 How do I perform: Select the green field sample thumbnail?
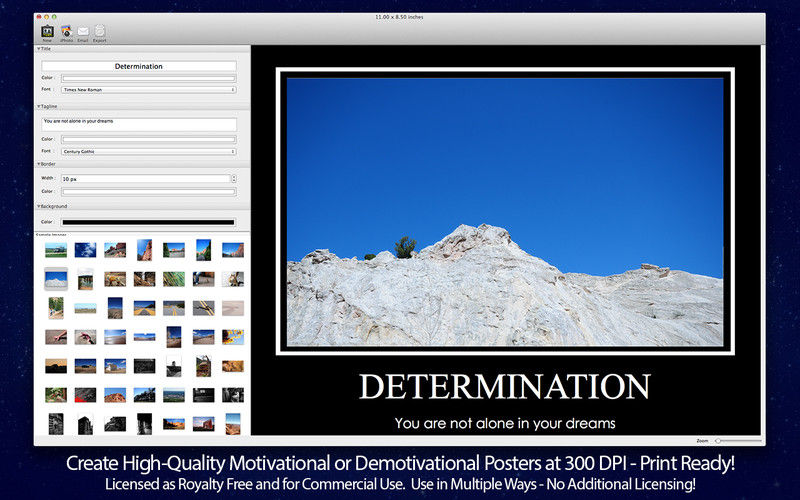click(56, 250)
